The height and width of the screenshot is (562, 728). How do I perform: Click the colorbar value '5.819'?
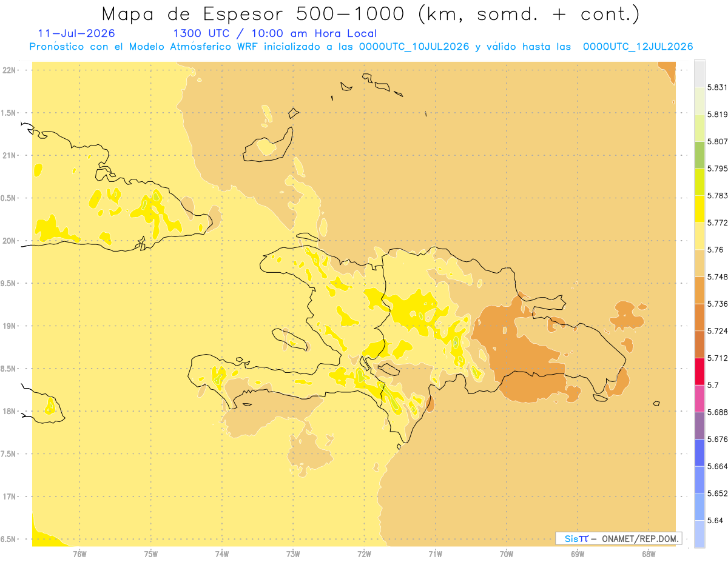[718, 114]
